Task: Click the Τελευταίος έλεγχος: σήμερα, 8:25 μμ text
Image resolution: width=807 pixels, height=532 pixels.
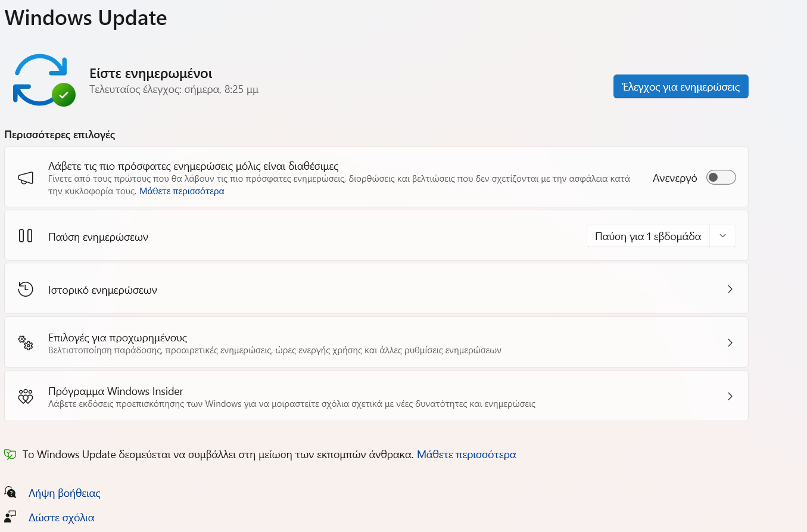Action: (x=174, y=90)
